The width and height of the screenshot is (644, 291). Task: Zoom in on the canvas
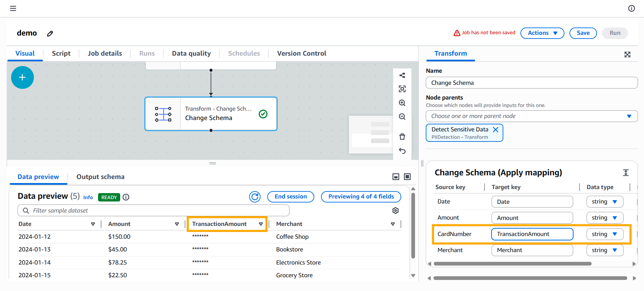402,103
